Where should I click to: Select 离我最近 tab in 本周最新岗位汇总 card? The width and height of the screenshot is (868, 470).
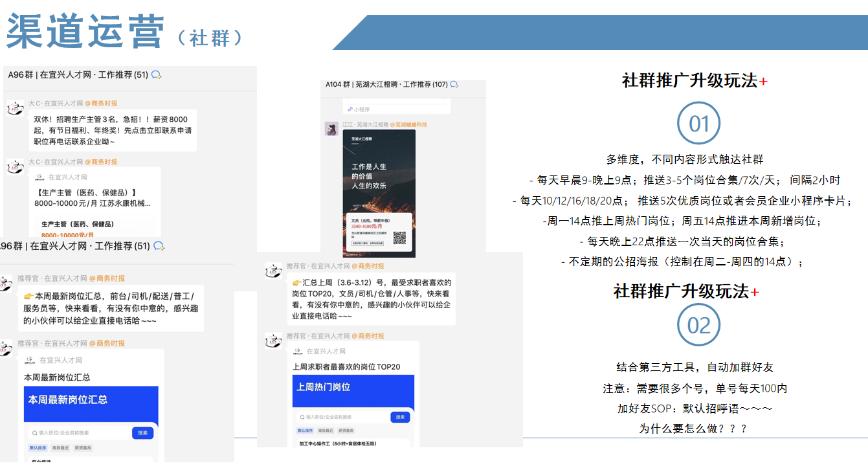(x=60, y=447)
